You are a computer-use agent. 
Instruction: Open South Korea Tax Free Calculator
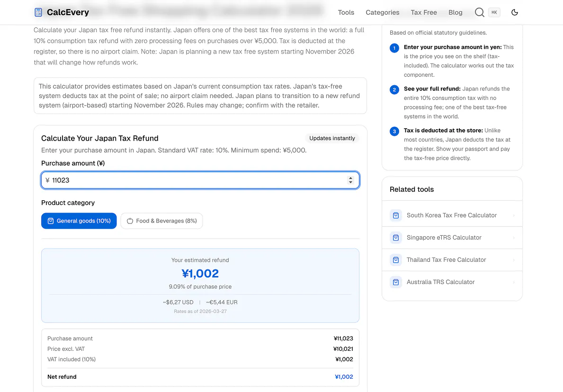coord(452,215)
